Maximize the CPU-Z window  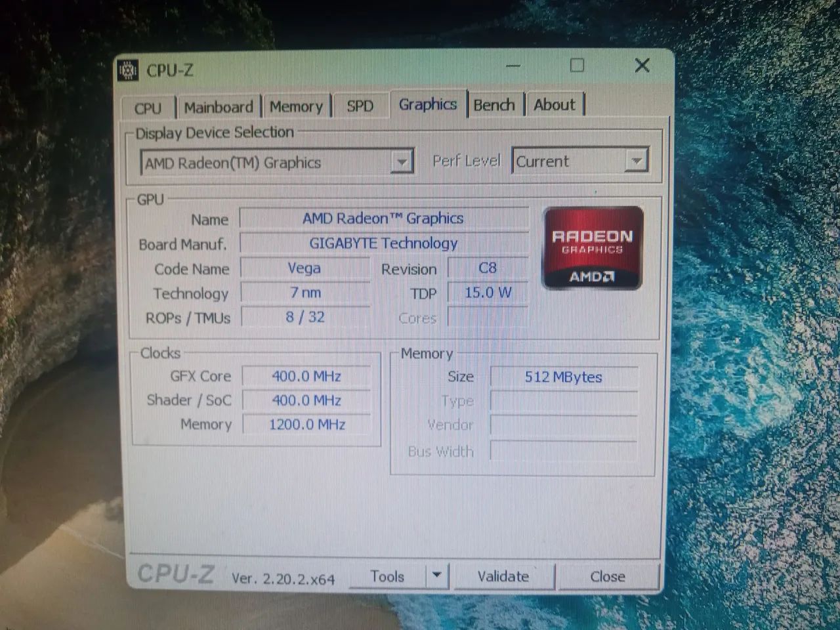(x=577, y=66)
